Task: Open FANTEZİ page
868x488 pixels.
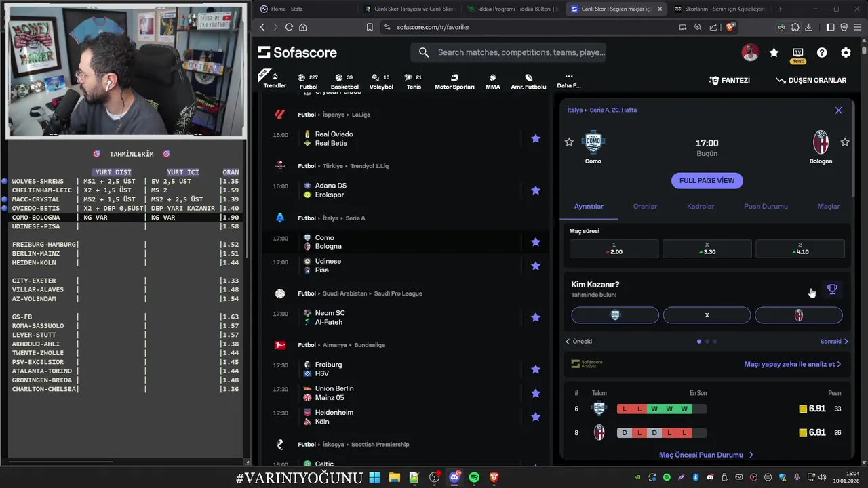Action: click(730, 80)
